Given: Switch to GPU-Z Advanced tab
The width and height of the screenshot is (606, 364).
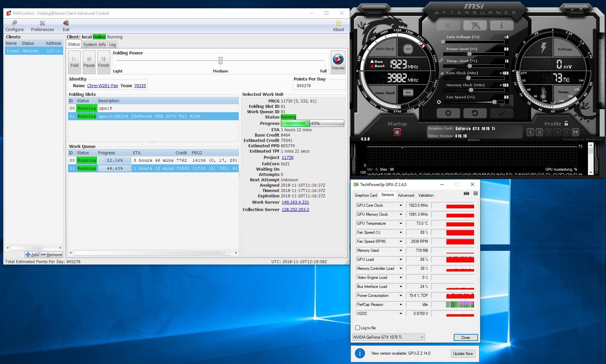Looking at the screenshot, I should coord(406,195).
